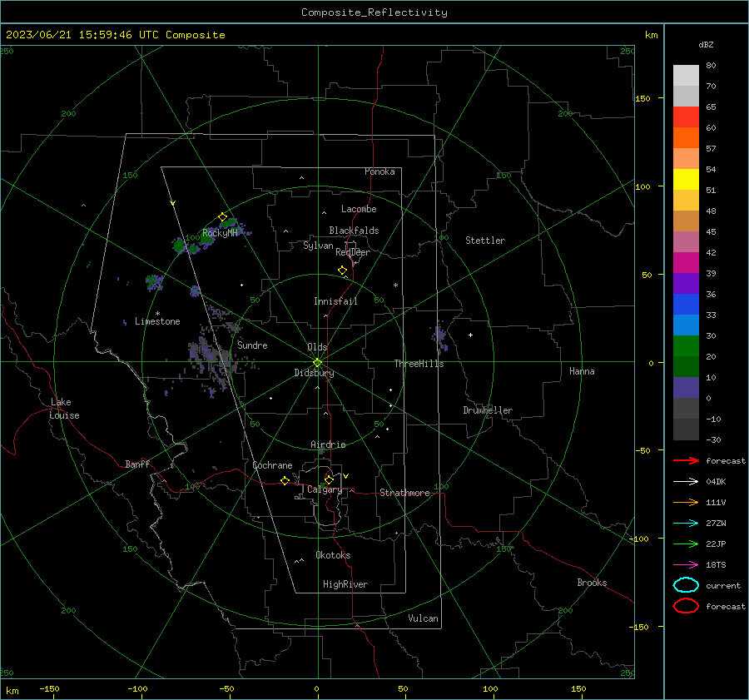
Task: Click the yellow diamond marker above Calgary
Action: 329,479
